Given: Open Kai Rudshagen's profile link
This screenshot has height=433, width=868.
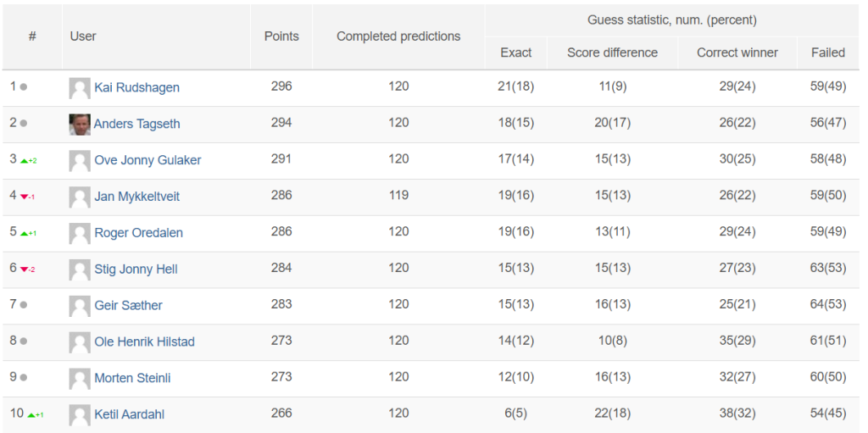Looking at the screenshot, I should [x=136, y=87].
